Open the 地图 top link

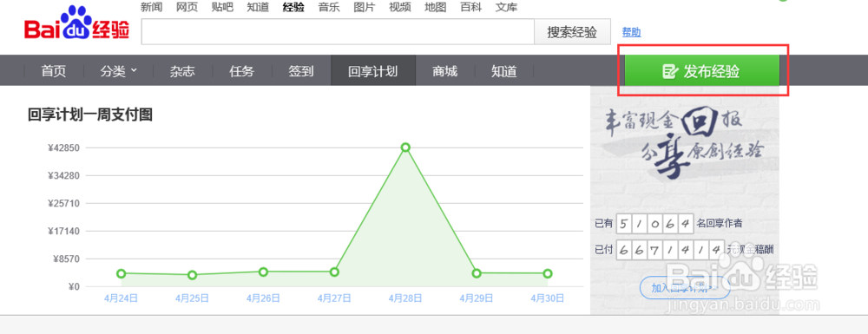(x=435, y=7)
